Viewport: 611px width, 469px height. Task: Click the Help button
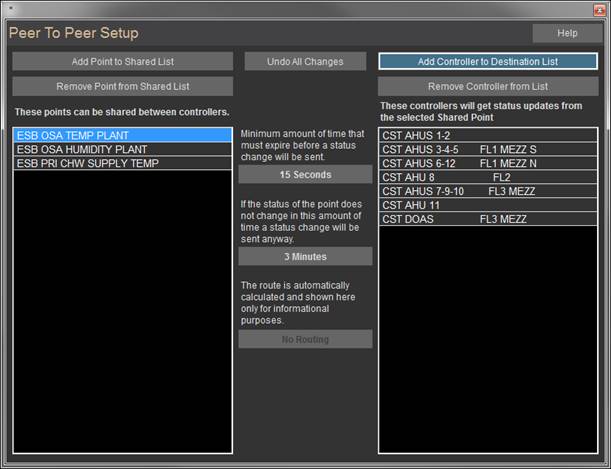567,33
